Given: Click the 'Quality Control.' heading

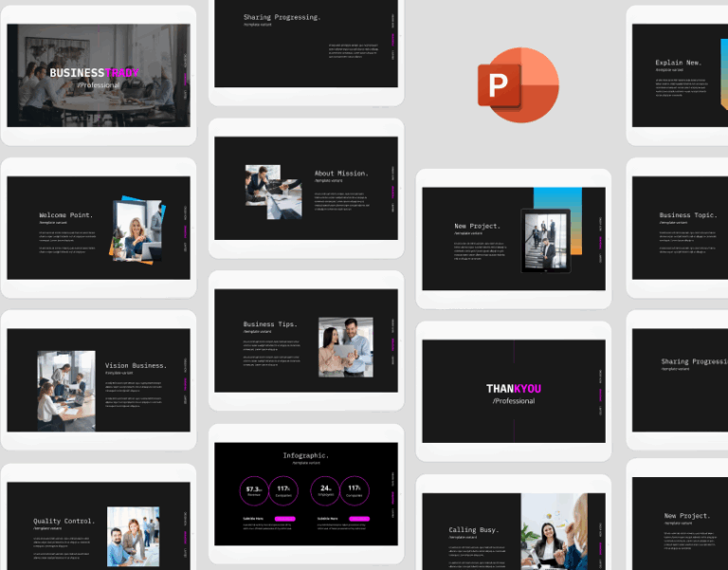Looking at the screenshot, I should [64, 522].
